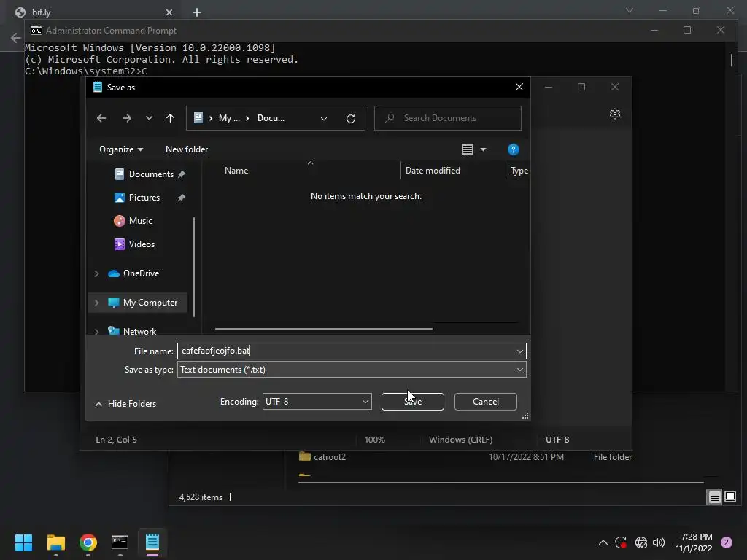Sort by the Type column header
The image size is (747, 560).
pyautogui.click(x=519, y=171)
